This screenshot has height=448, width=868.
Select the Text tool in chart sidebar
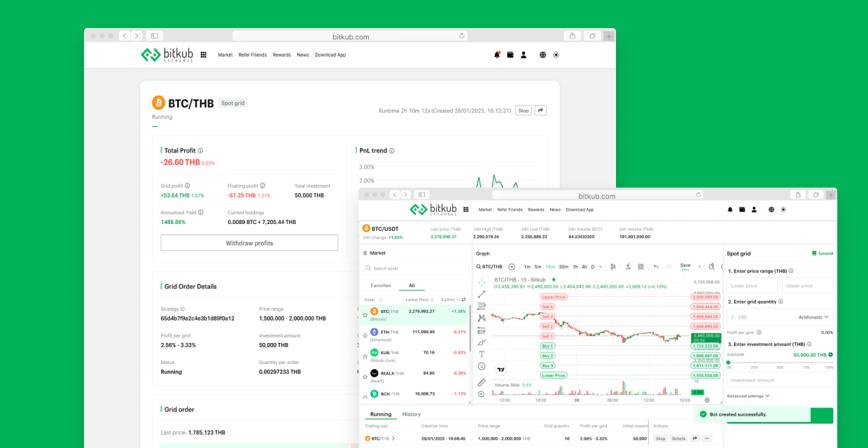point(482,354)
